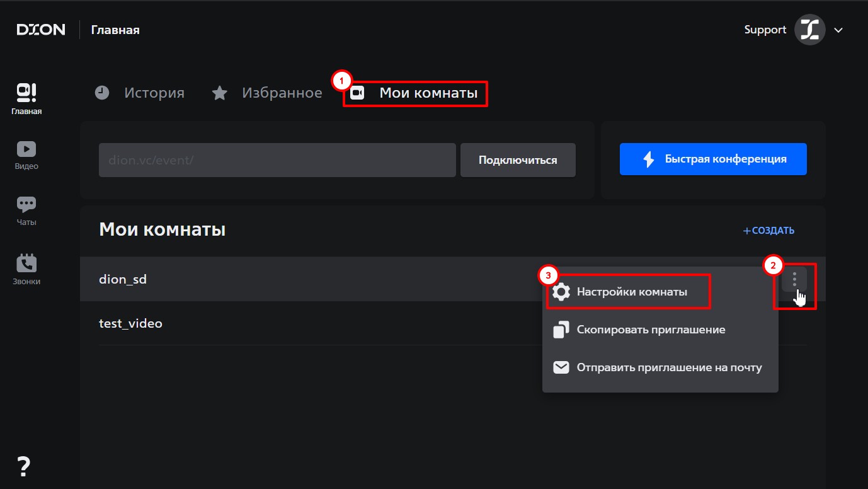
Task: Start a Быстрая конференция
Action: (713, 159)
